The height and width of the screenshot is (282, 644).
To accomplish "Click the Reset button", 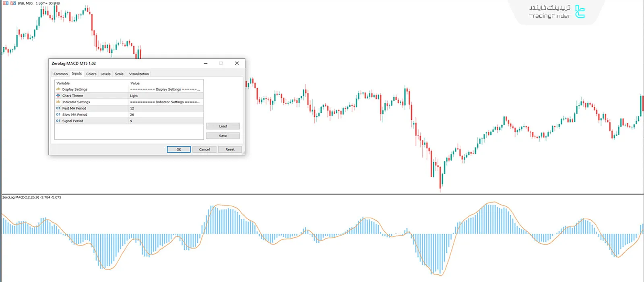I will (230, 149).
